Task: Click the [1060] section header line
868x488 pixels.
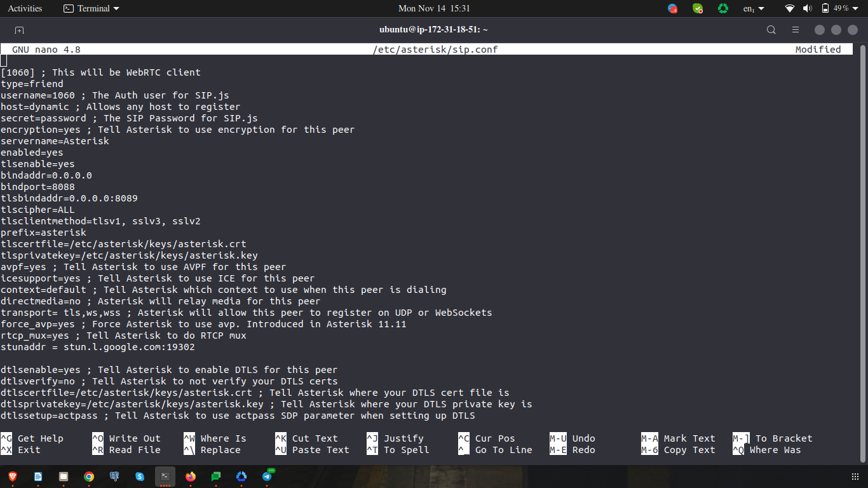Action: click(x=100, y=72)
